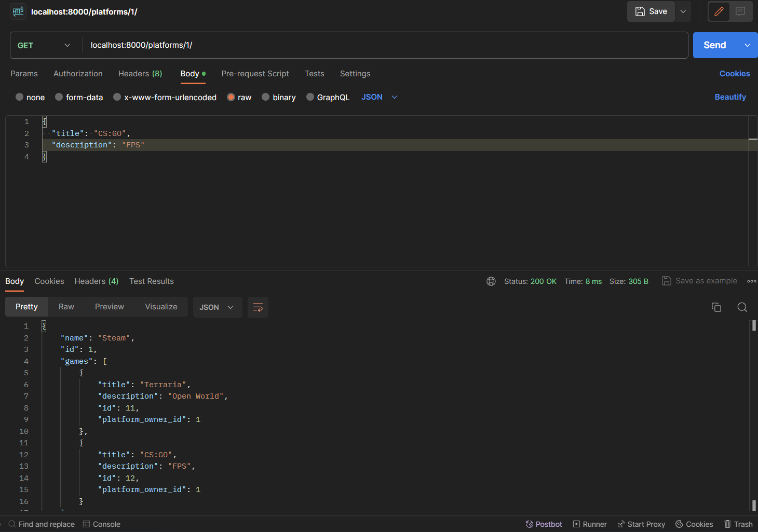Click the Runner icon in status bar
The image size is (758, 532).
click(x=590, y=524)
